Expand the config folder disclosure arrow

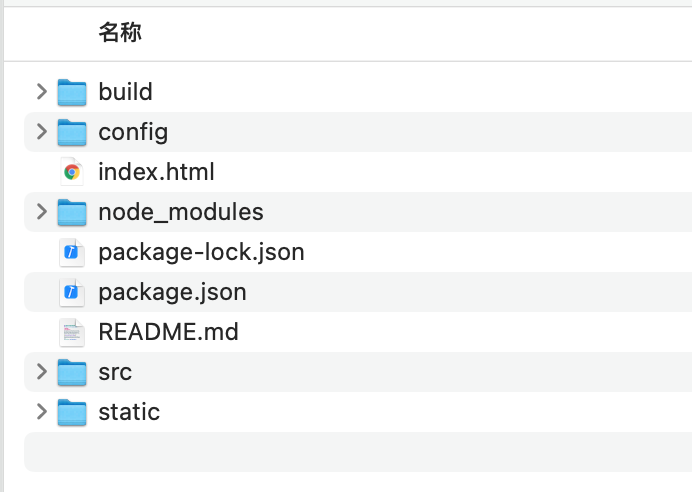(x=41, y=132)
